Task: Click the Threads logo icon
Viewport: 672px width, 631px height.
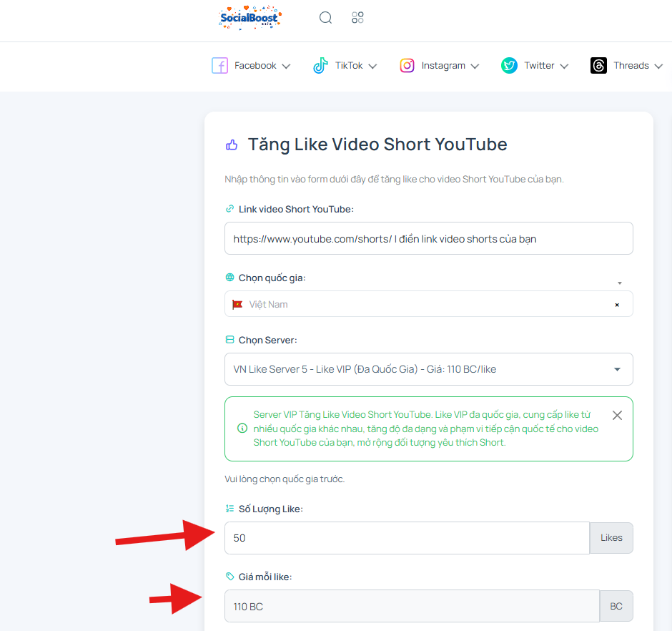Action: pos(598,66)
